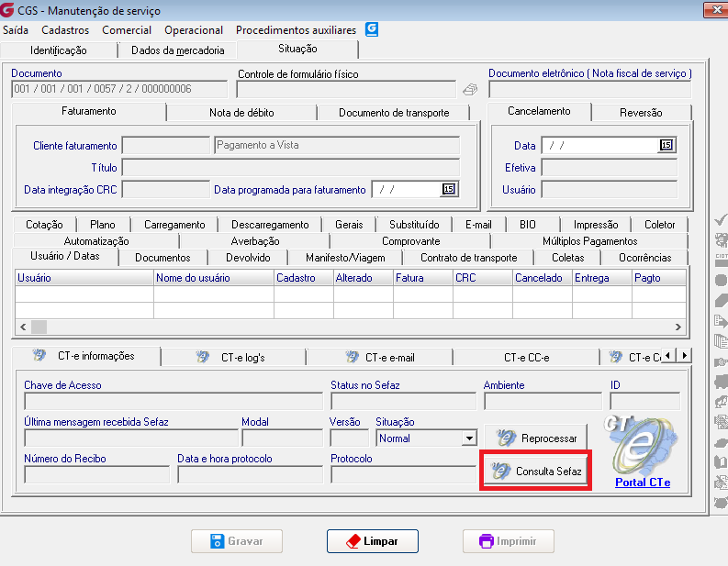Open the Carregamento tab

click(x=174, y=225)
